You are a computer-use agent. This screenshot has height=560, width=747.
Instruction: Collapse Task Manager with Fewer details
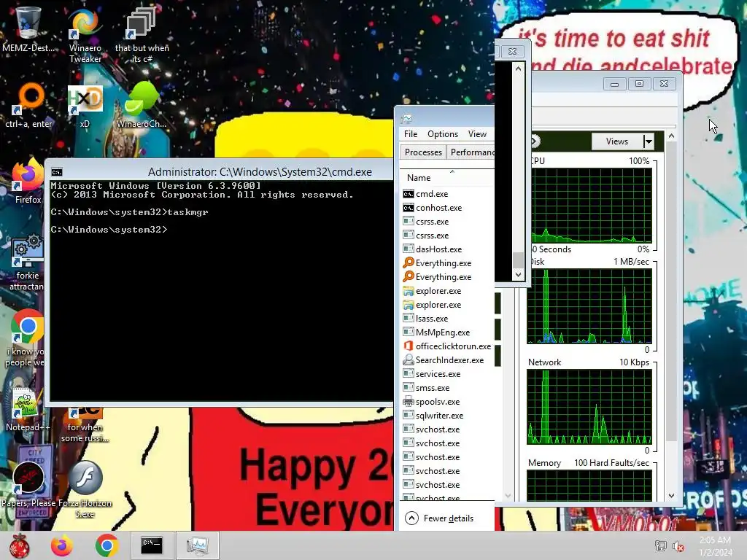point(438,518)
